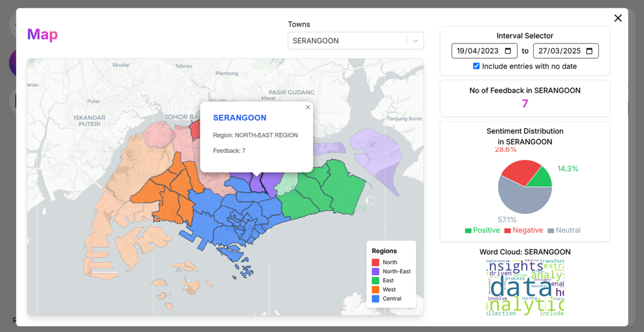Image resolution: width=644 pixels, height=332 pixels.
Task: Click the SERANGOON word cloud image
Action: pos(525,287)
